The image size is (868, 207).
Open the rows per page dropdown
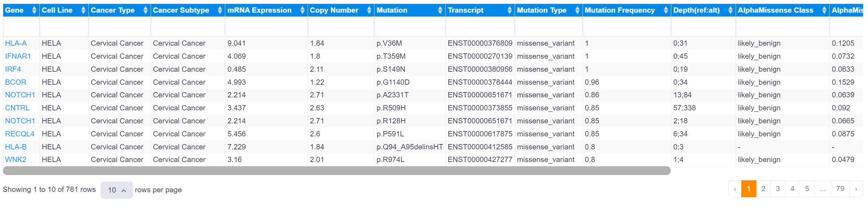click(117, 190)
